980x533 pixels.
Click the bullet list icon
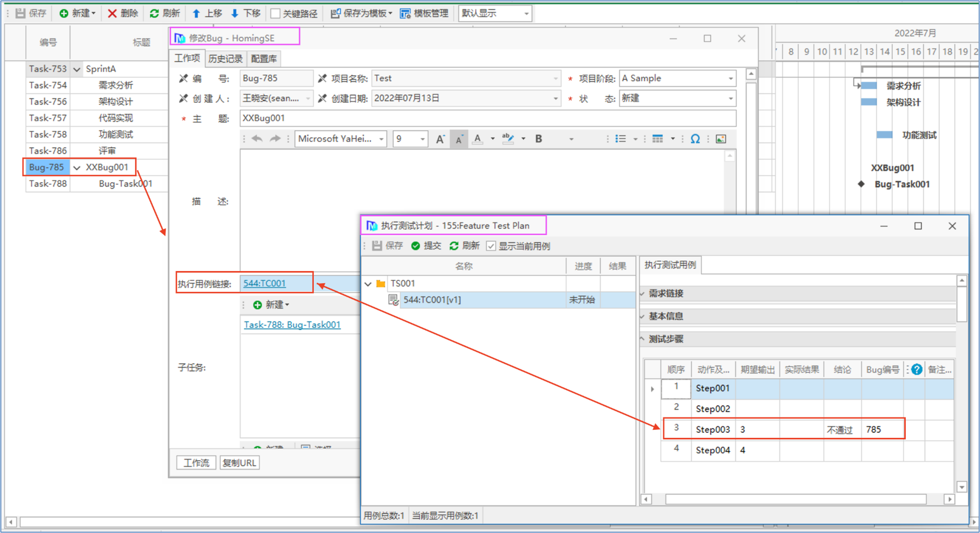click(621, 139)
